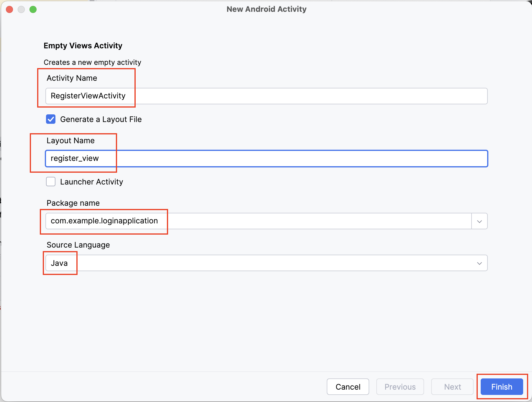Open the Source Language dropdown
This screenshot has height=402, width=532.
266,263
